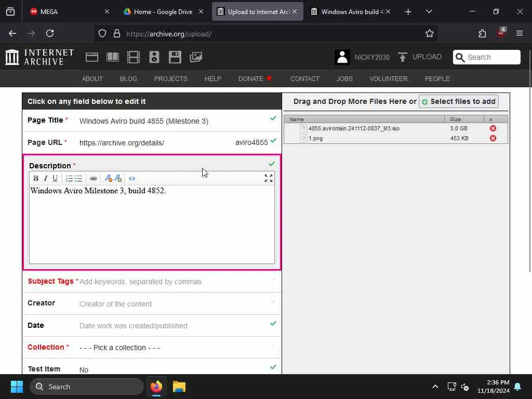Close the Google Drive tab
Viewport: 532px width, 399px height.
[201, 11]
